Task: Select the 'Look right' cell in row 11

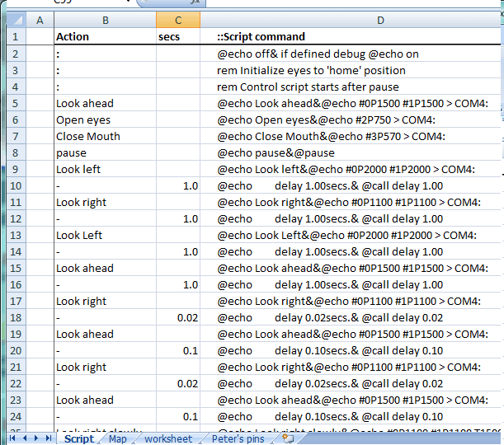Action: (105, 202)
